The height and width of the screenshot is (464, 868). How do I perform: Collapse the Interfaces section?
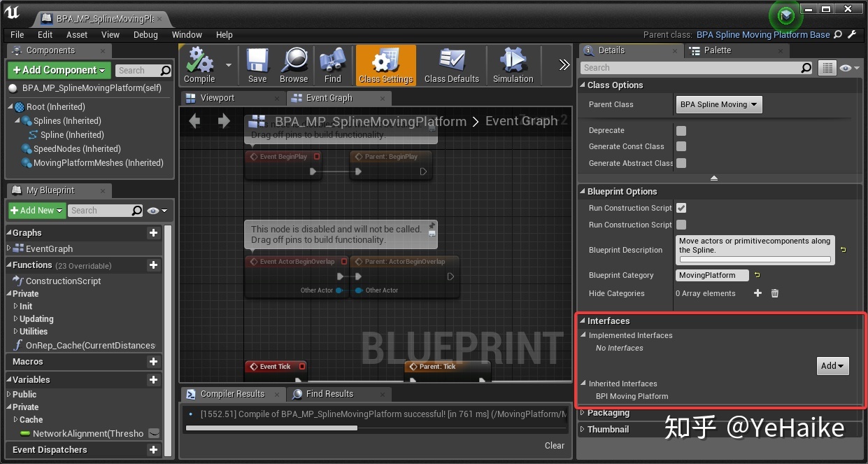[x=583, y=321]
